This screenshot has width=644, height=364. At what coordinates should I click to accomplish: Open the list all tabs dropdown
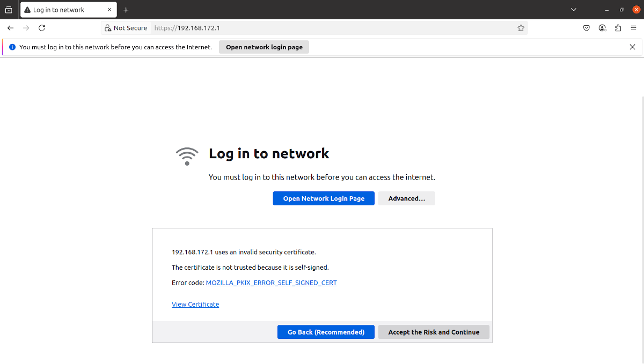tap(573, 10)
